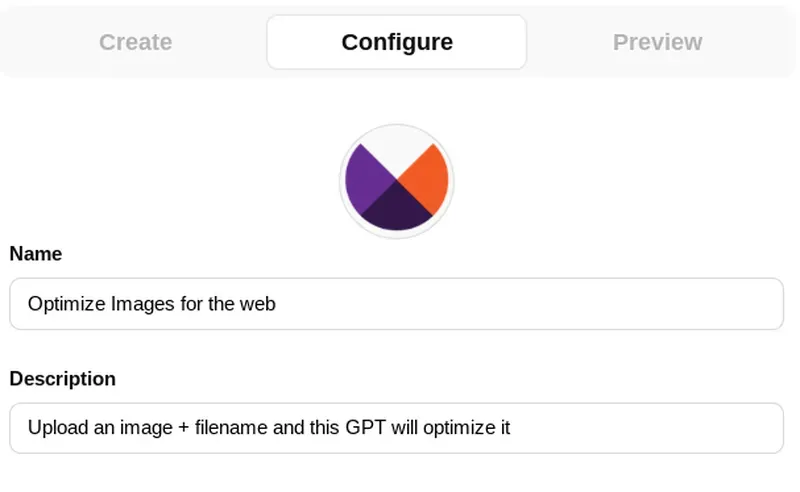
Task: Select the Configure tab
Action: click(397, 42)
